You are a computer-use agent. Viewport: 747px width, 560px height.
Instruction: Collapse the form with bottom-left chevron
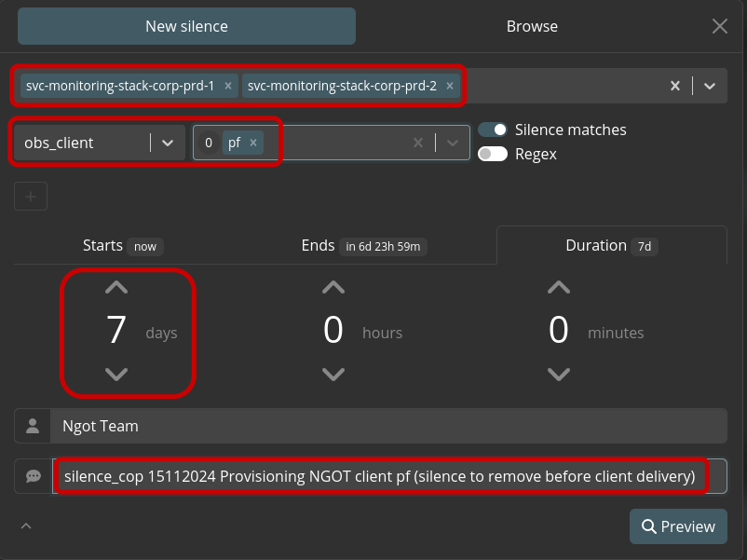pos(26,526)
